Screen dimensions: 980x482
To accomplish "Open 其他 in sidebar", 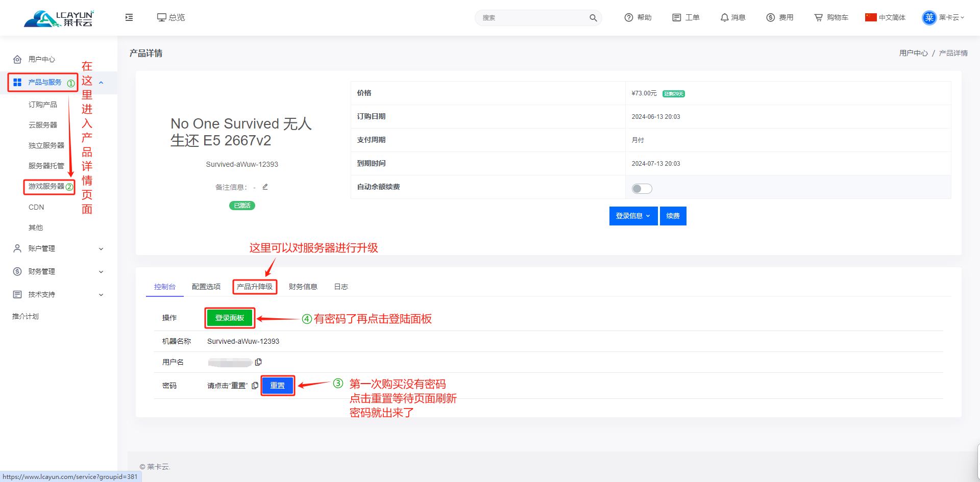I will 36,227.
